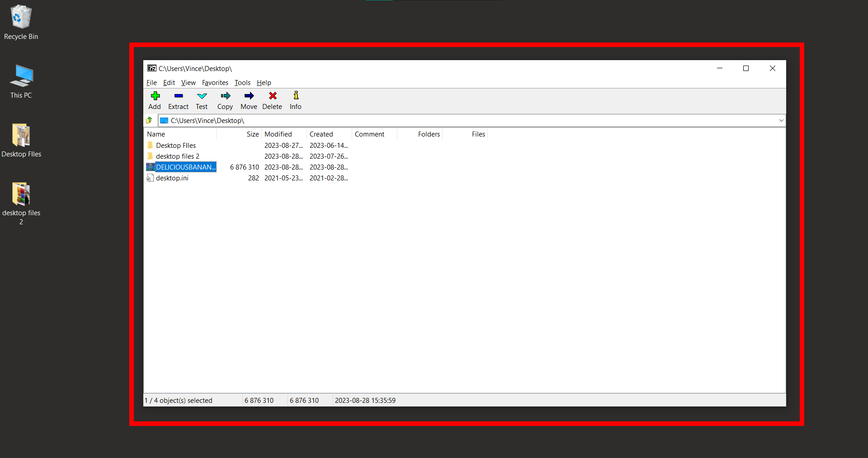Open the Favorites menu
Viewport: 868px width, 458px height.
coord(215,83)
